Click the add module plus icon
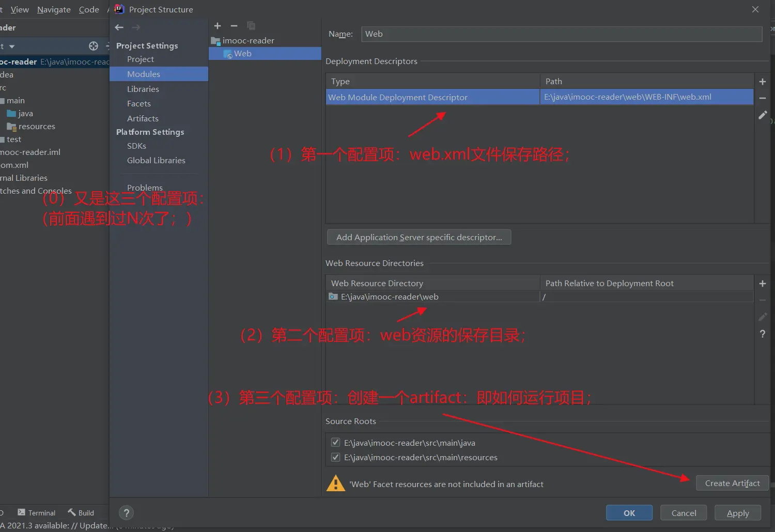775x532 pixels. click(x=218, y=26)
